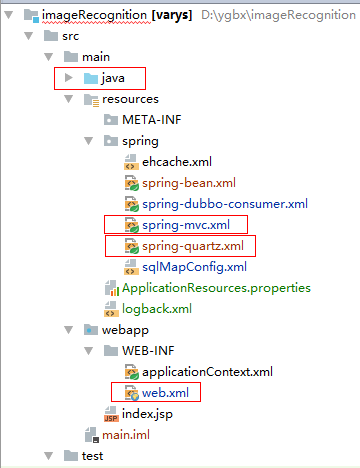Click the spring-bean.xml Spring config icon
360x468 pixels.
[x=132, y=183]
